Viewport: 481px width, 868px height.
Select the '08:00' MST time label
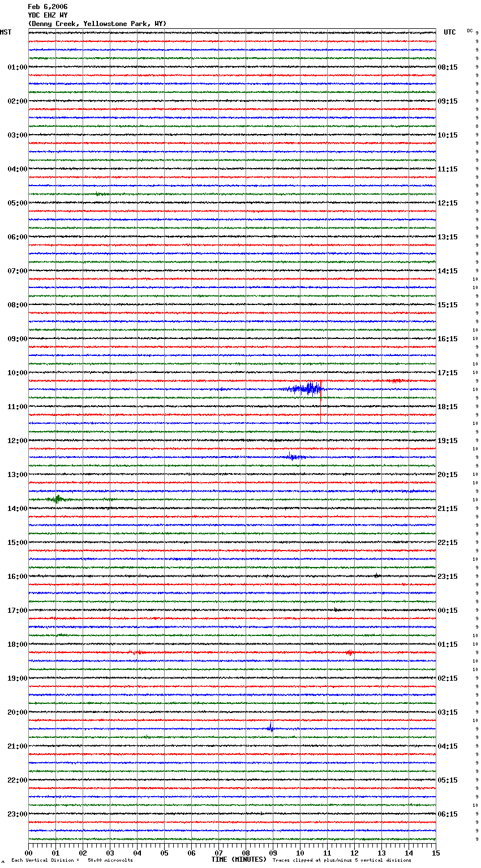17,305
